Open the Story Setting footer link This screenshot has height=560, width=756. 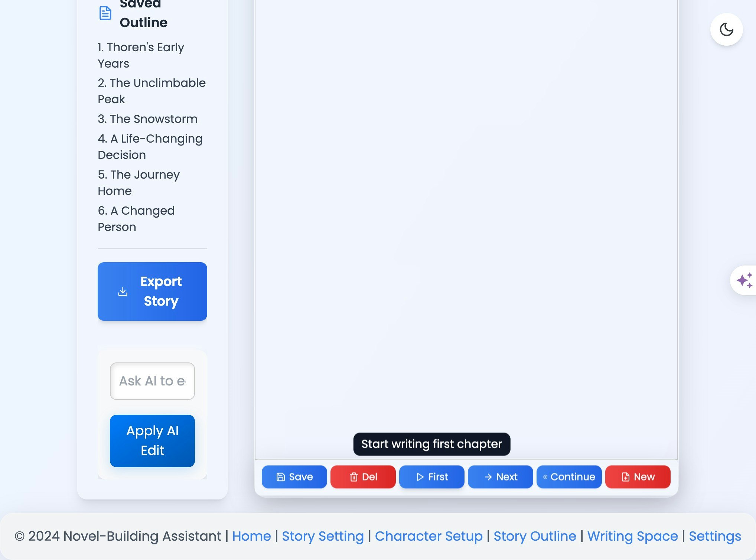coord(323,536)
